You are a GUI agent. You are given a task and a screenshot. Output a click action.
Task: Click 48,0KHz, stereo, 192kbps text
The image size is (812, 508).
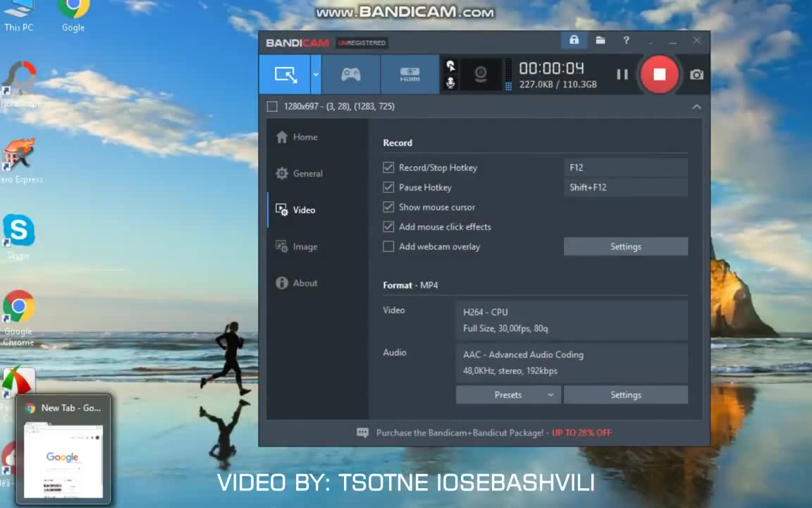pyautogui.click(x=510, y=370)
